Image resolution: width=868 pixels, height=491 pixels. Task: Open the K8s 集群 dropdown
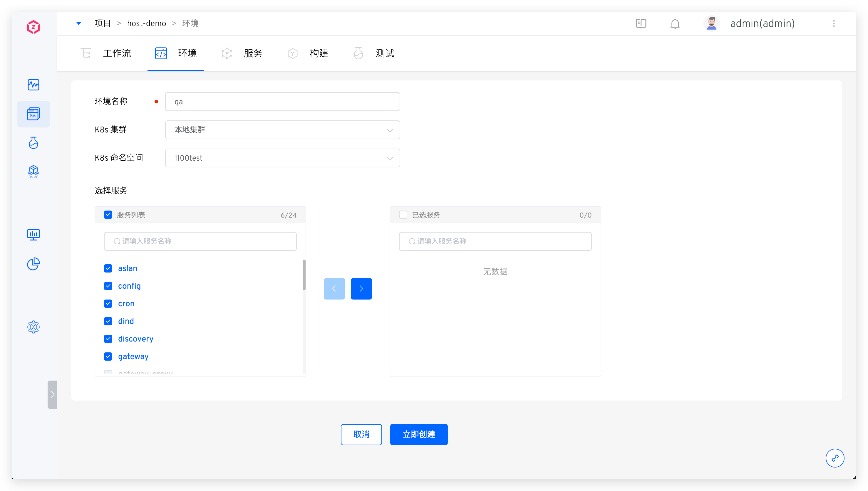[282, 130]
